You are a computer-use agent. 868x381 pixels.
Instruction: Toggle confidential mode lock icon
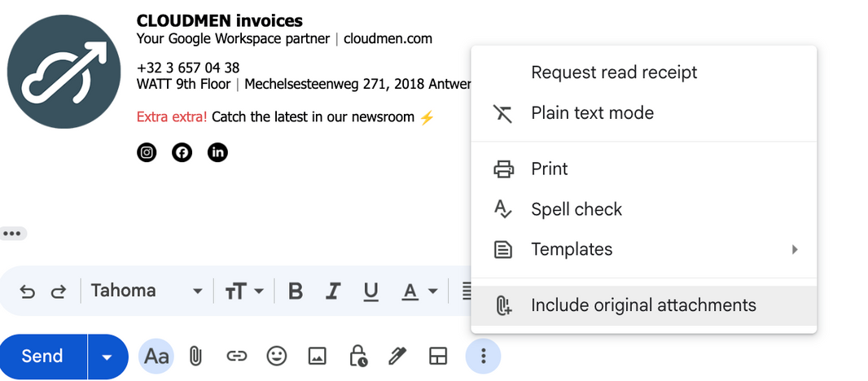tap(357, 356)
